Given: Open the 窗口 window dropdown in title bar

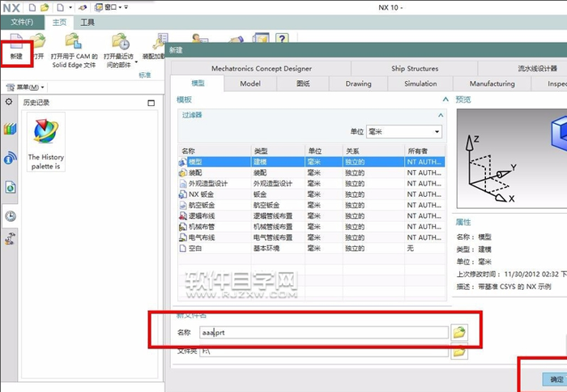Looking at the screenshot, I should click(x=109, y=7).
